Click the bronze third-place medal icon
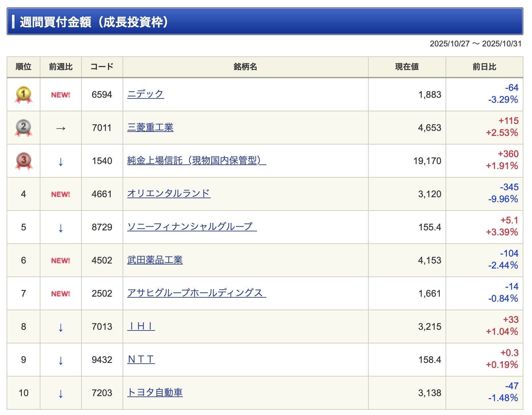Screen dimensions: 532x415 coord(24,161)
